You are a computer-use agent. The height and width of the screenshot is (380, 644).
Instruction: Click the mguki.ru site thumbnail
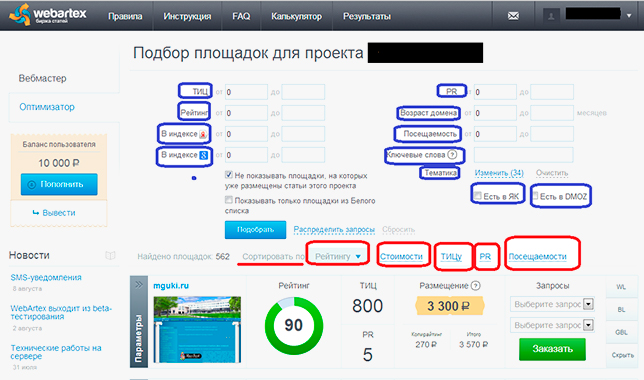tap(197, 329)
